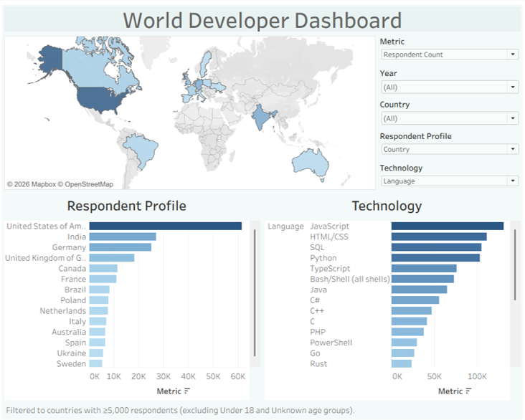Click the 'United States of Am..' label
This screenshot has height=420, width=525.
pyautogui.click(x=46, y=226)
